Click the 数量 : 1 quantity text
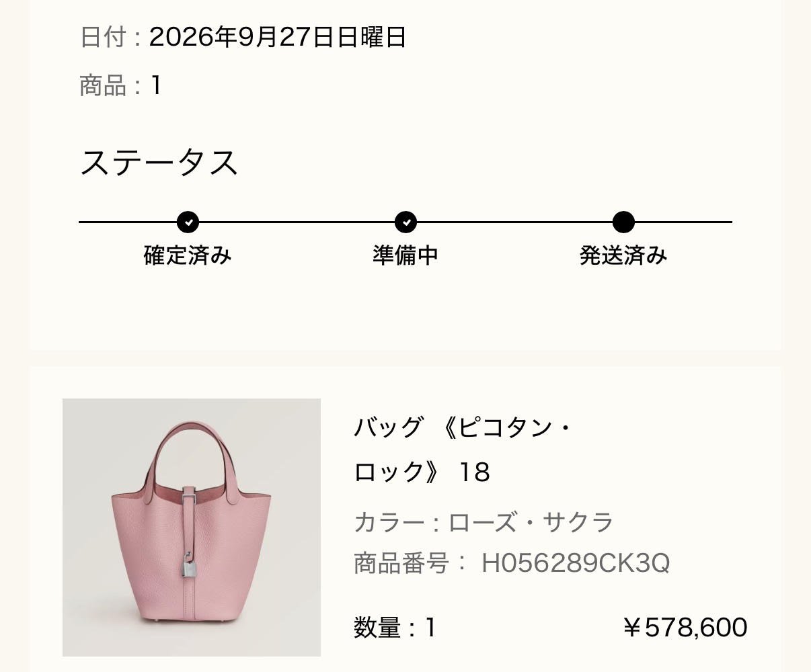811x672 pixels. point(395,628)
